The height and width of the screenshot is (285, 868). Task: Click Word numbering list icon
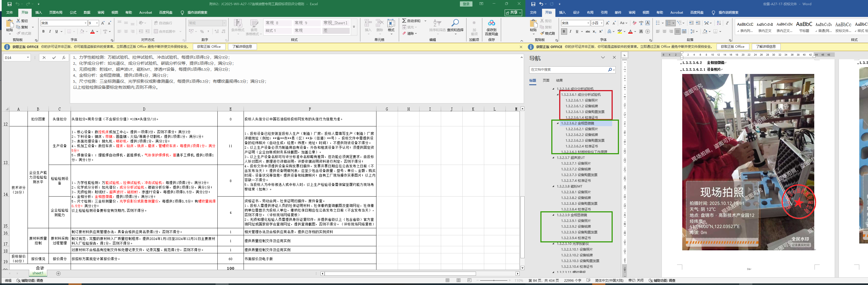[x=669, y=23]
